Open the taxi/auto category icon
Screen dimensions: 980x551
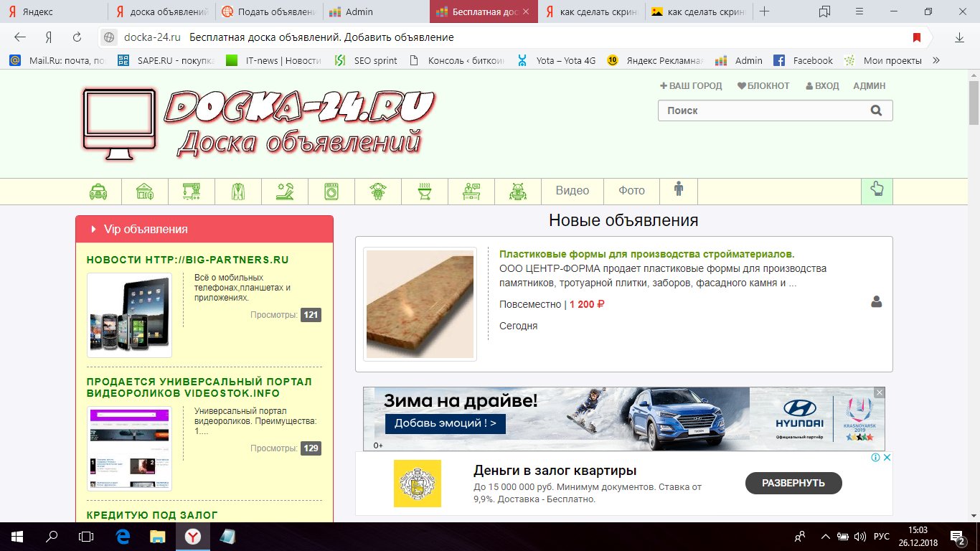pyautogui.click(x=98, y=191)
